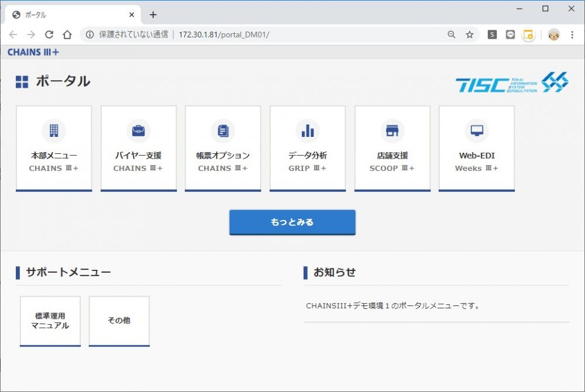Open the Web-EDI monitor icon

[477, 130]
